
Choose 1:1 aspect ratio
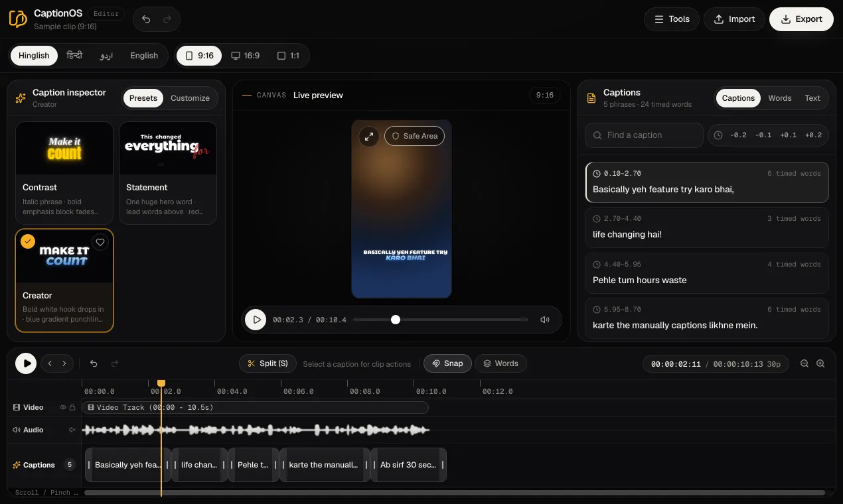[288, 56]
